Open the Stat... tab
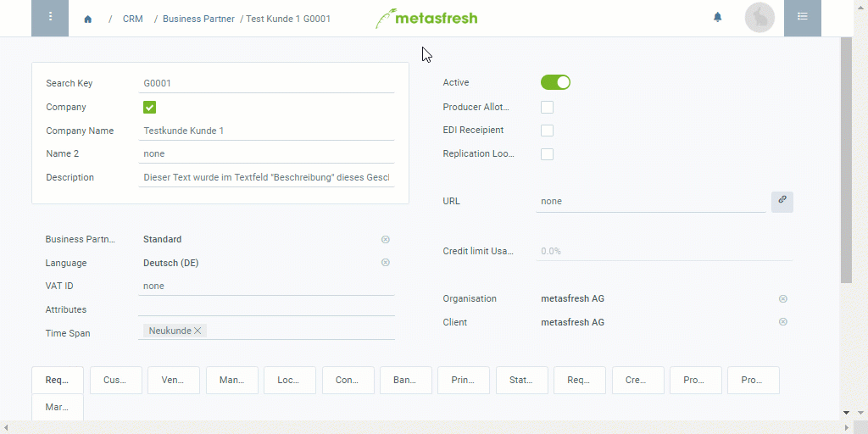Viewport: 868px width, 434px height. point(522,381)
